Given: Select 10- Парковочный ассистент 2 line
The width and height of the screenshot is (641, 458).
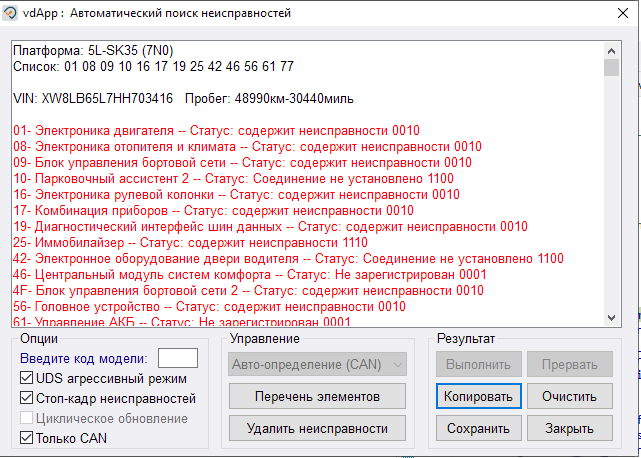Looking at the screenshot, I should 233,179.
